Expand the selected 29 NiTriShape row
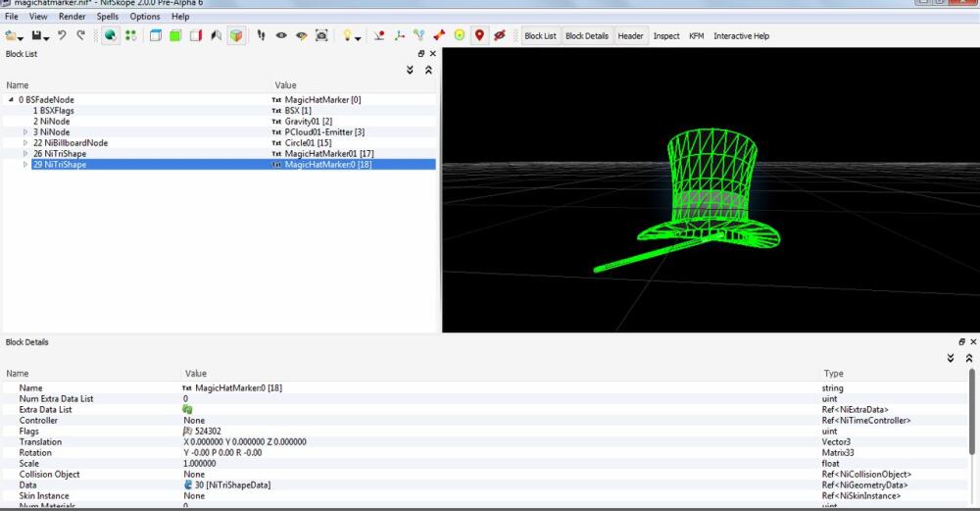 (25, 165)
